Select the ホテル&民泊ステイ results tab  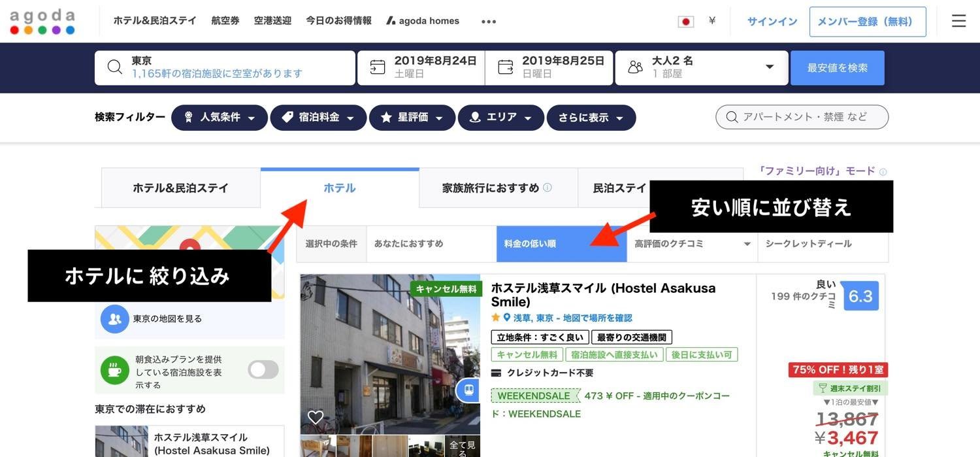(181, 188)
